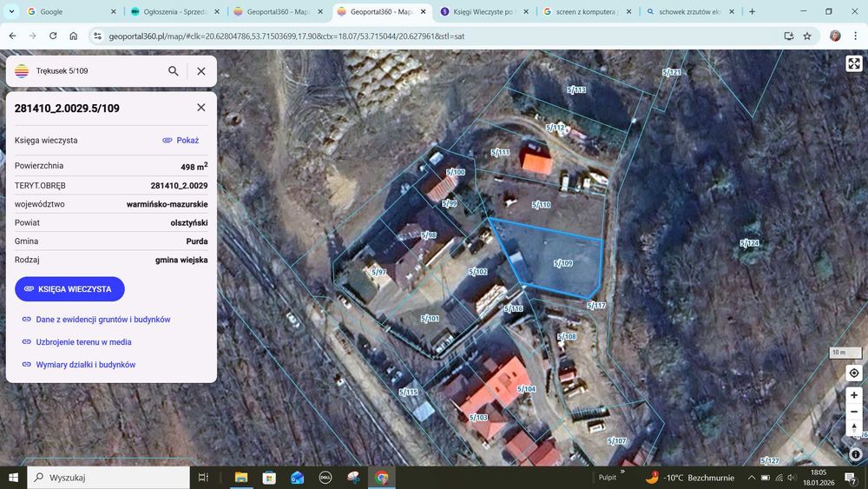This screenshot has height=489, width=868.
Task: Open Task View on the taskbar
Action: click(203, 478)
